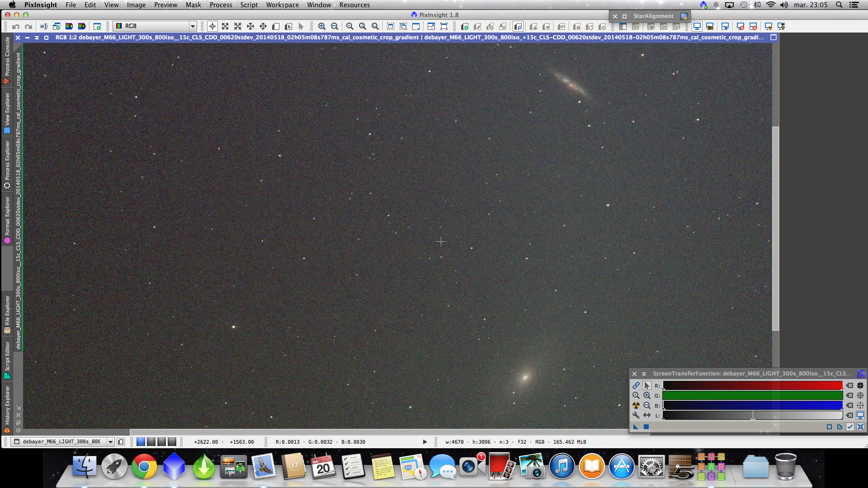Enable the STF monitor display icon
868x488 pixels.
(x=860, y=415)
